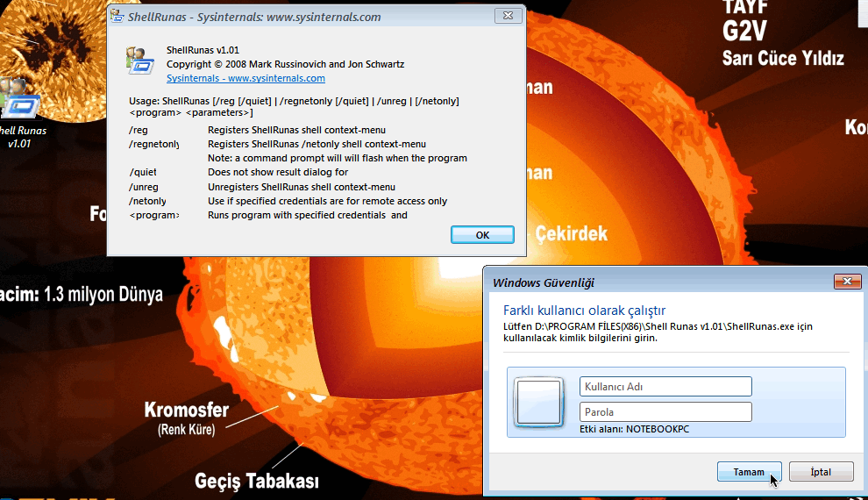Click the user account picture tile
This screenshot has width=868, height=500.
[x=538, y=402]
